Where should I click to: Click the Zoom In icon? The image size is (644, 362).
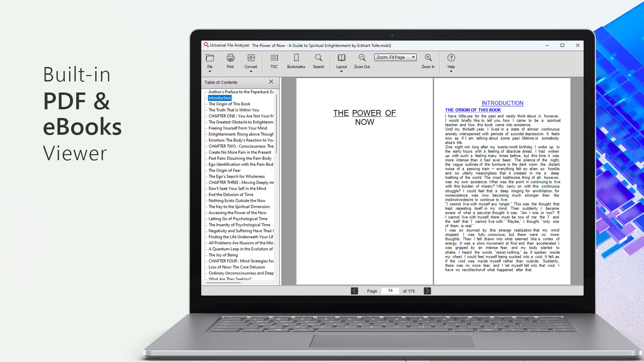[428, 58]
